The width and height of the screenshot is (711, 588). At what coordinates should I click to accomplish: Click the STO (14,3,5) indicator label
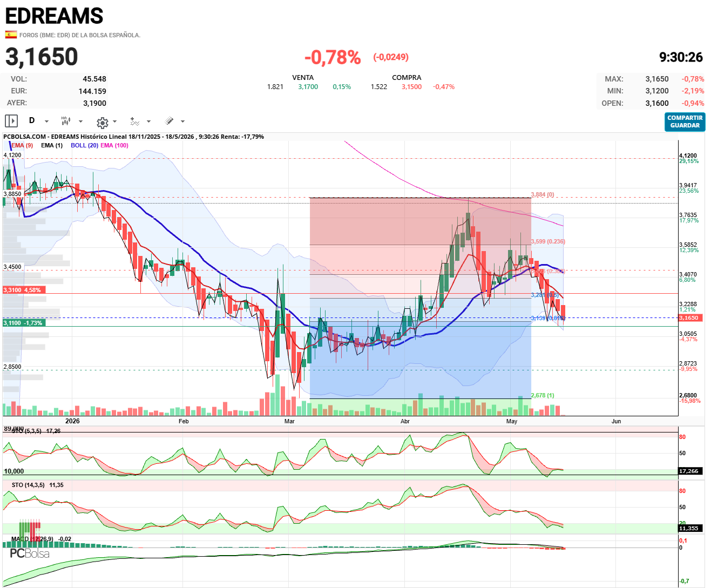[x=28, y=485]
